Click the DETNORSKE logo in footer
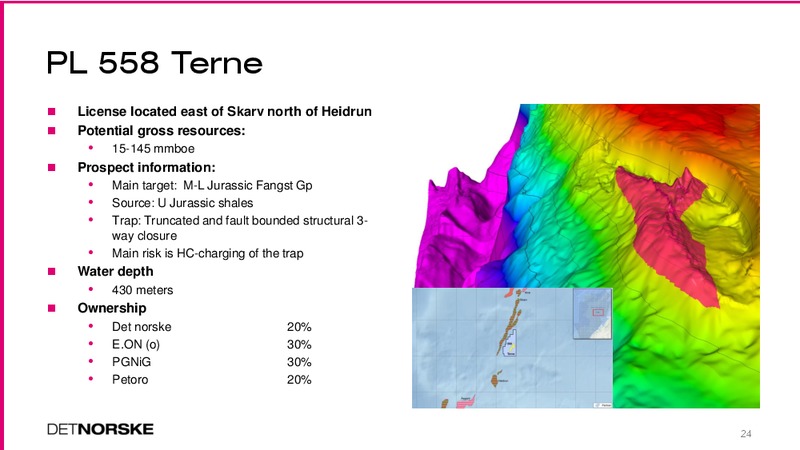Screen dimensions: 800x450 point(100,429)
